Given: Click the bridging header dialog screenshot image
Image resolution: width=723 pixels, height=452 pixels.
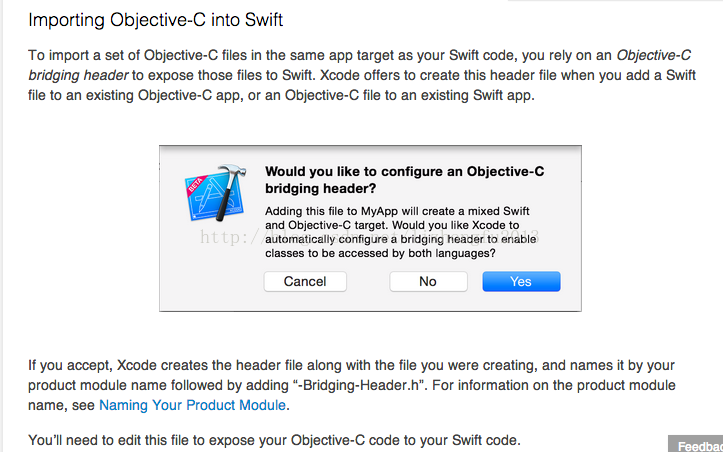Looking at the screenshot, I should tap(370, 229).
